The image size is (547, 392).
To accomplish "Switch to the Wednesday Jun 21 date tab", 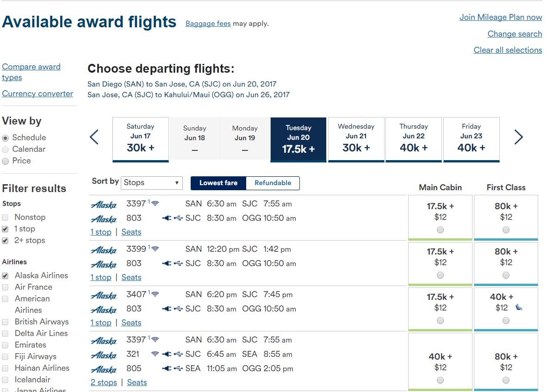I will point(356,139).
